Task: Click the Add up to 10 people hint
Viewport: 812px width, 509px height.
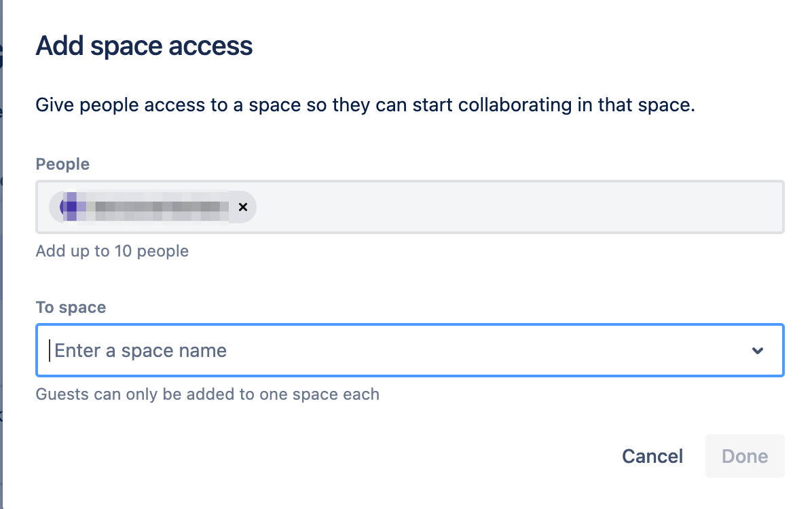Action: coord(112,251)
